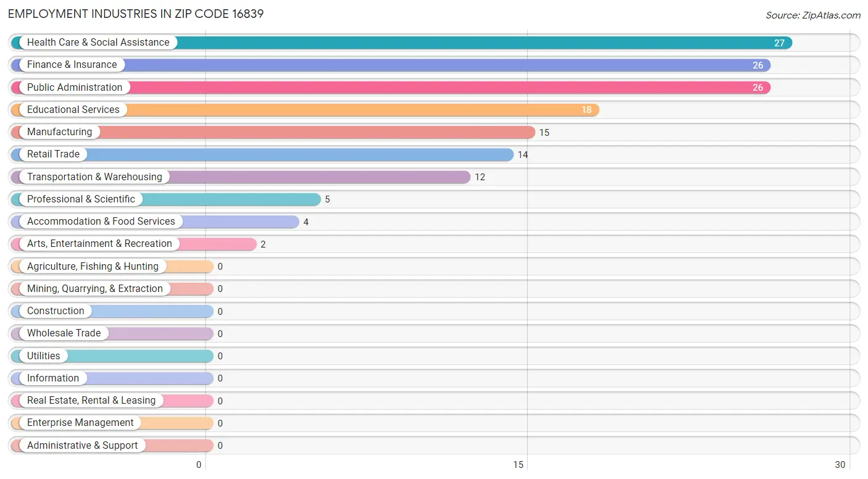Click the Construction label
Screen dimensions: 868x479
(x=56, y=311)
